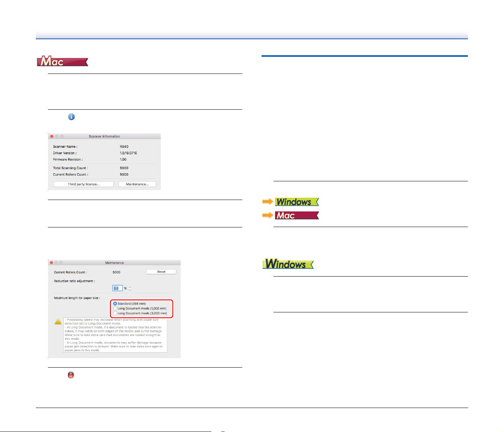Reset the current rollers count
504x432 pixels.
tap(161, 272)
